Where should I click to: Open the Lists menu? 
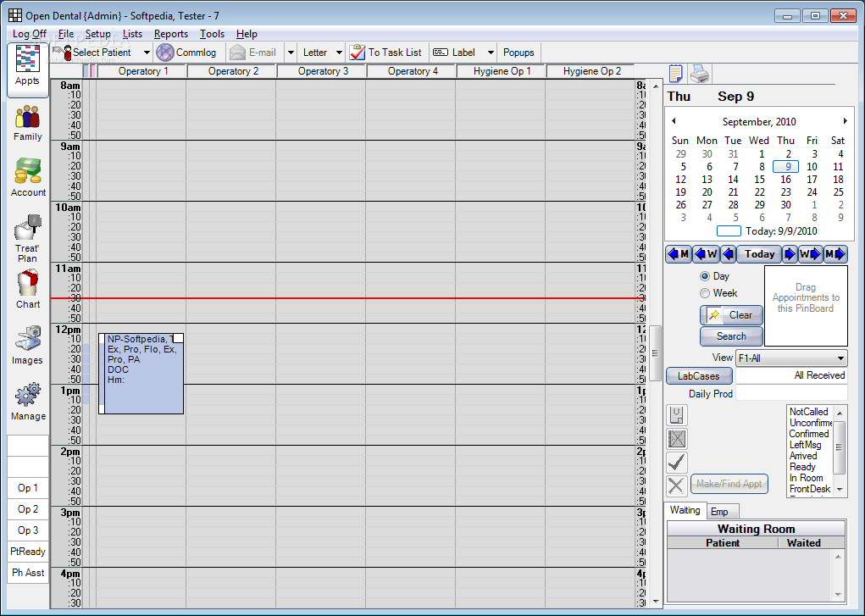132,34
